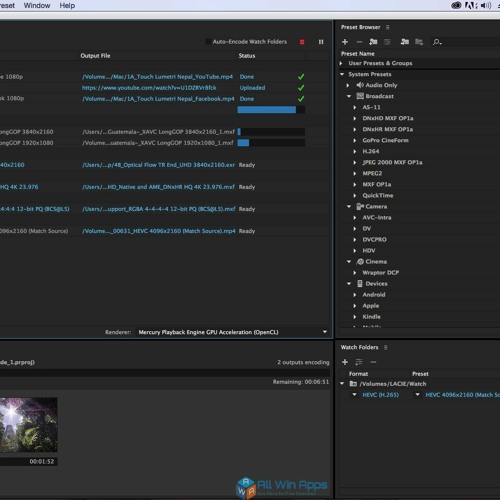Click progress bar for XAVC LongGOP 3840x2160
The height and width of the screenshot is (500, 500).
point(271,132)
